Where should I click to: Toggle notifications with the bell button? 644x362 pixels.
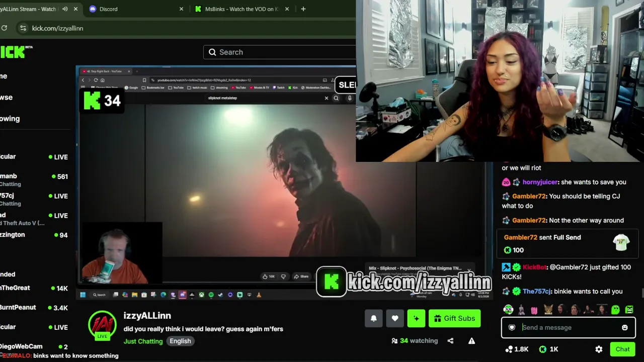pyautogui.click(x=374, y=318)
